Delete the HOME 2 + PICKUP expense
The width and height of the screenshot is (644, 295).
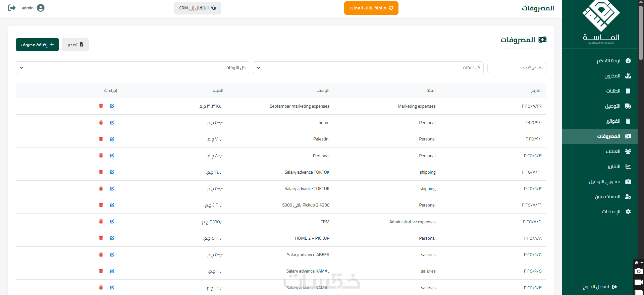[101, 238]
